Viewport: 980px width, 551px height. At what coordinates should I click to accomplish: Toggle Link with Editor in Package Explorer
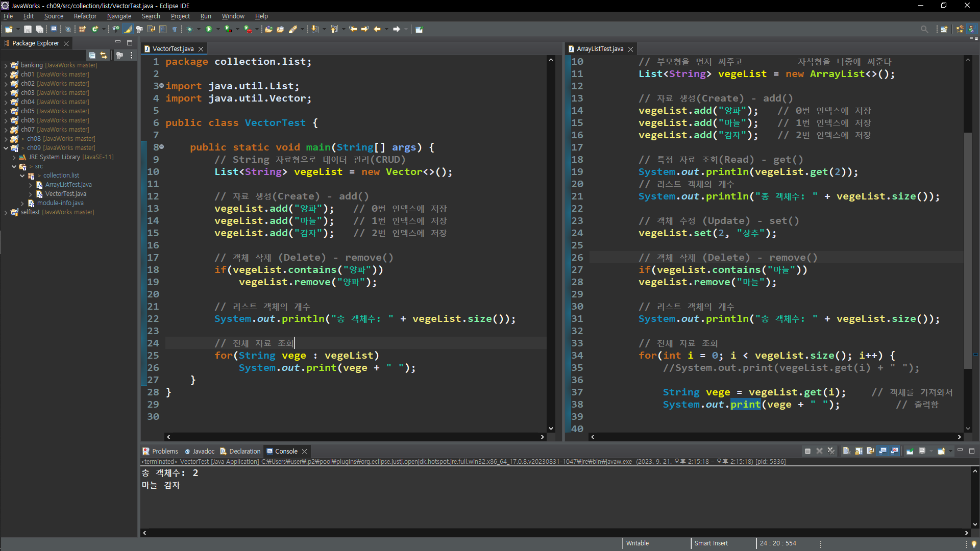(x=104, y=55)
